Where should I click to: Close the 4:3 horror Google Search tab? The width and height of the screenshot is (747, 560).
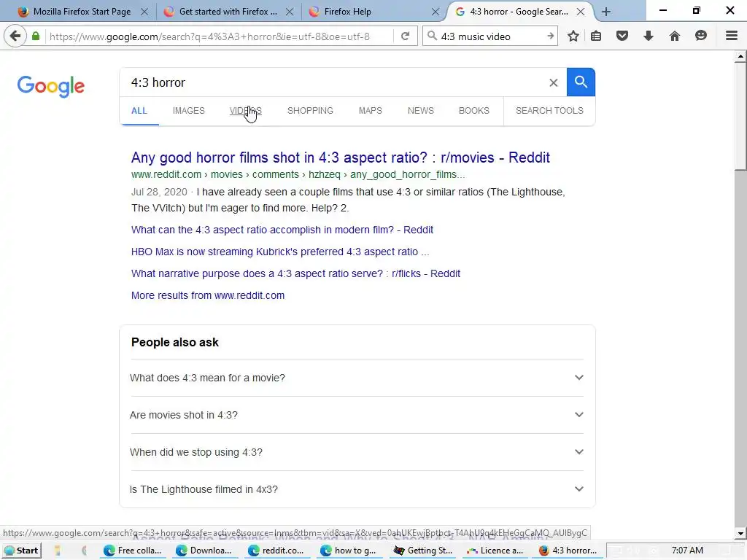[580, 12]
